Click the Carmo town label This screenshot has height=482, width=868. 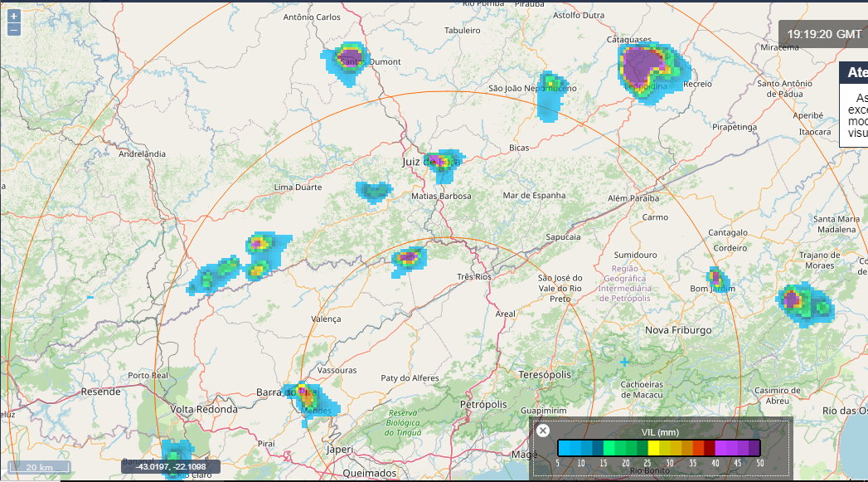pyautogui.click(x=656, y=217)
